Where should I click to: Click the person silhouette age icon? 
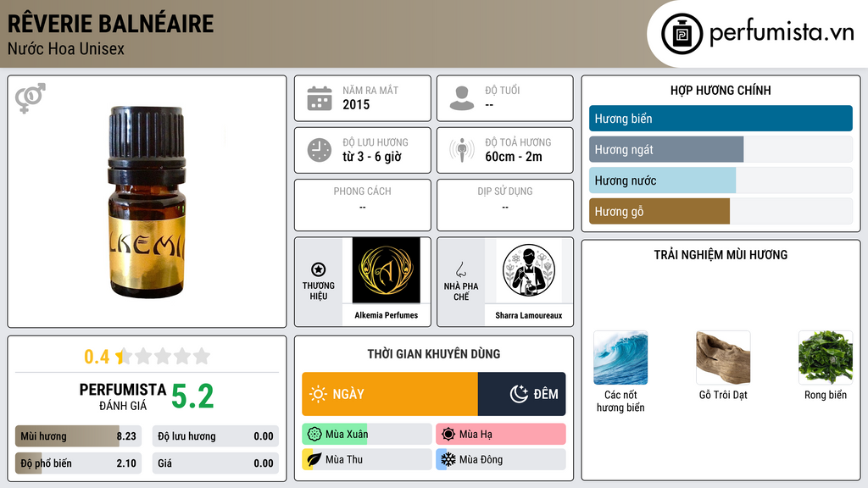462,98
